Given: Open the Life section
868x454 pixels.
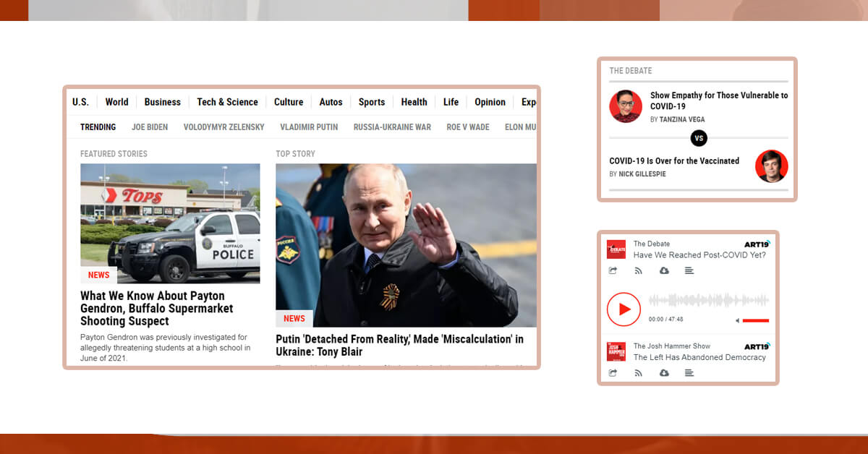Looking at the screenshot, I should pyautogui.click(x=451, y=102).
